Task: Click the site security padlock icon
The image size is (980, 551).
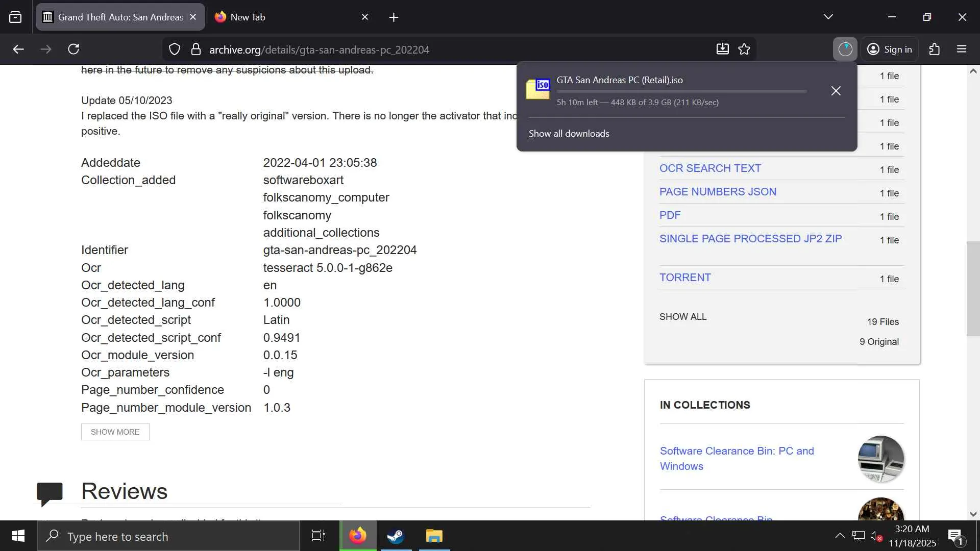Action: click(195, 49)
